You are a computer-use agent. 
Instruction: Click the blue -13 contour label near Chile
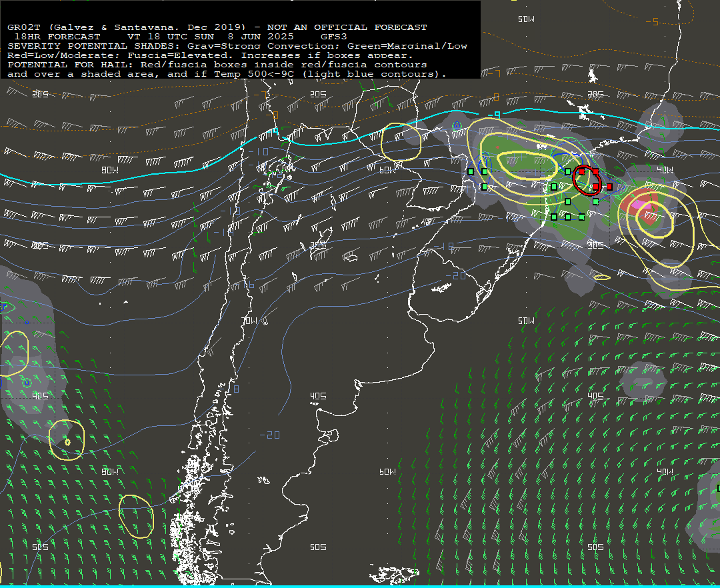[x=231, y=211]
